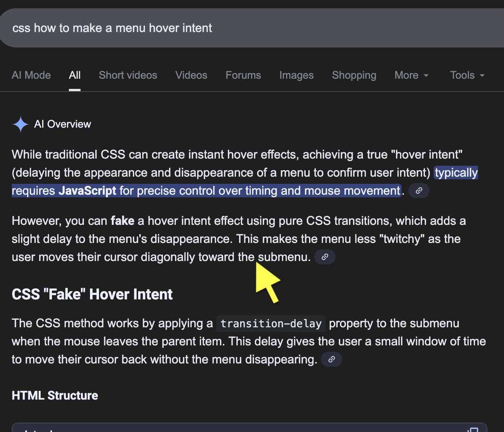Image resolution: width=504 pixels, height=432 pixels.
Task: Open source link icon after 'menu disappearing'
Action: click(331, 360)
